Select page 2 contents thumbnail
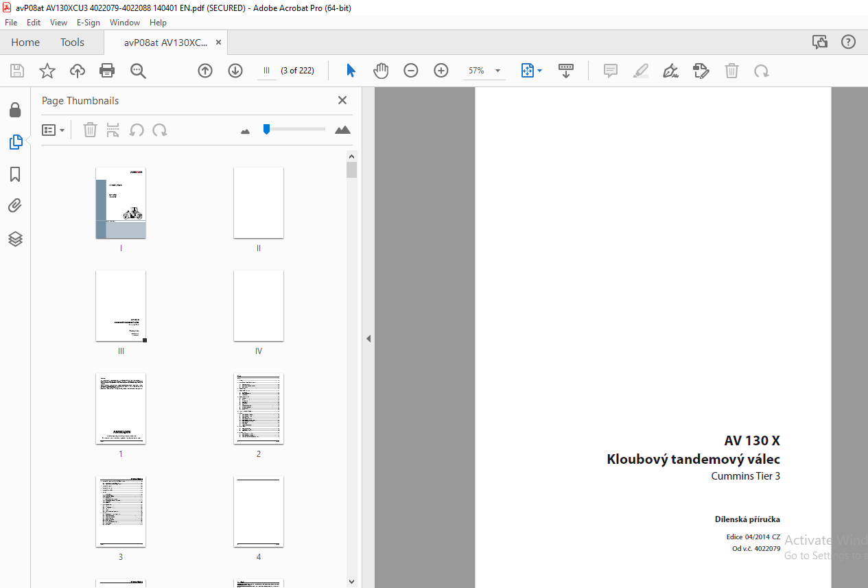The image size is (868, 588). [259, 409]
